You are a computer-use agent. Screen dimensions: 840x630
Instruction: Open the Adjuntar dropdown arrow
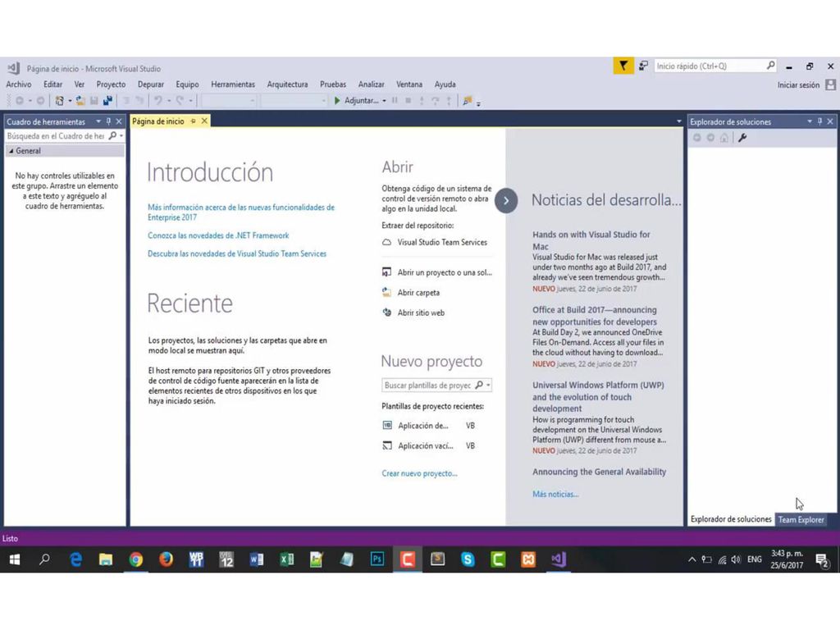[x=384, y=101]
